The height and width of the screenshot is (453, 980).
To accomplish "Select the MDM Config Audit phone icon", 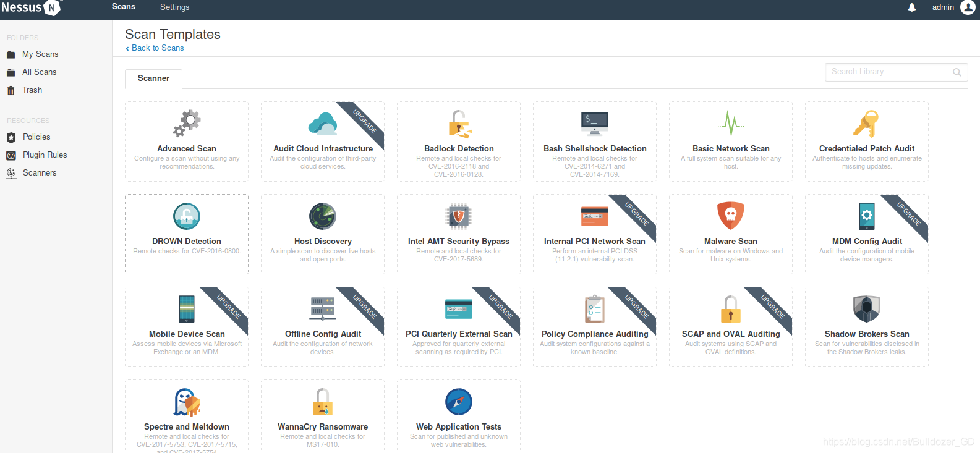I will [867, 216].
